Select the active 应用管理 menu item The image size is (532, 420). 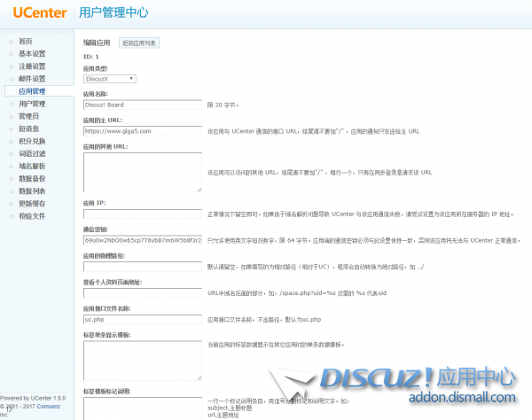tap(32, 91)
